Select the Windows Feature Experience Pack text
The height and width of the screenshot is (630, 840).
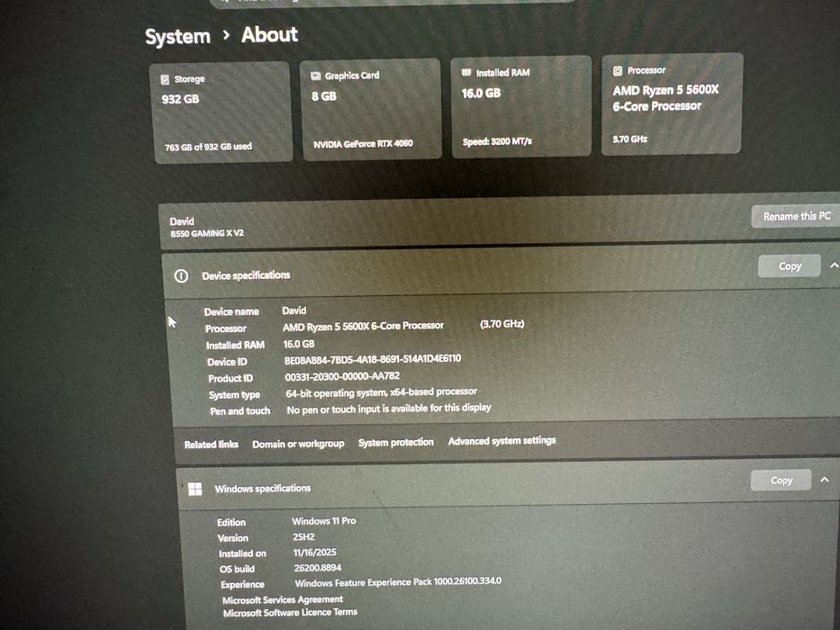(x=398, y=581)
